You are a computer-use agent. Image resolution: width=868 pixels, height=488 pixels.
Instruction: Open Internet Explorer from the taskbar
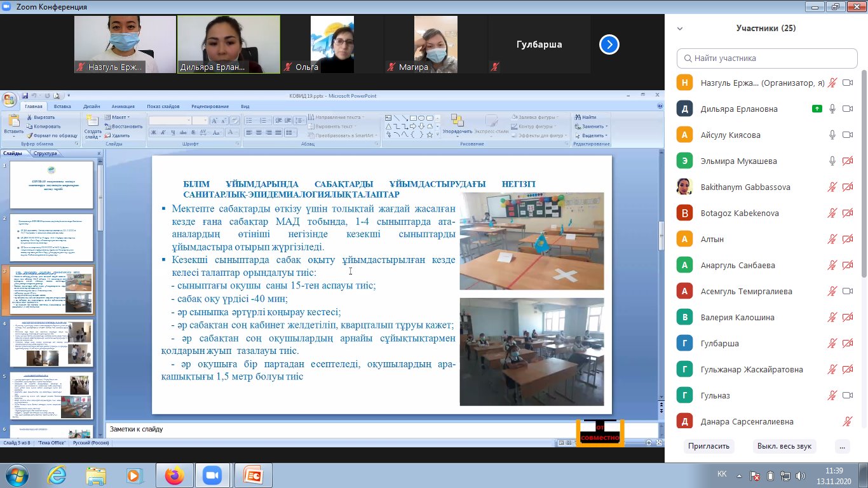pyautogui.click(x=57, y=475)
